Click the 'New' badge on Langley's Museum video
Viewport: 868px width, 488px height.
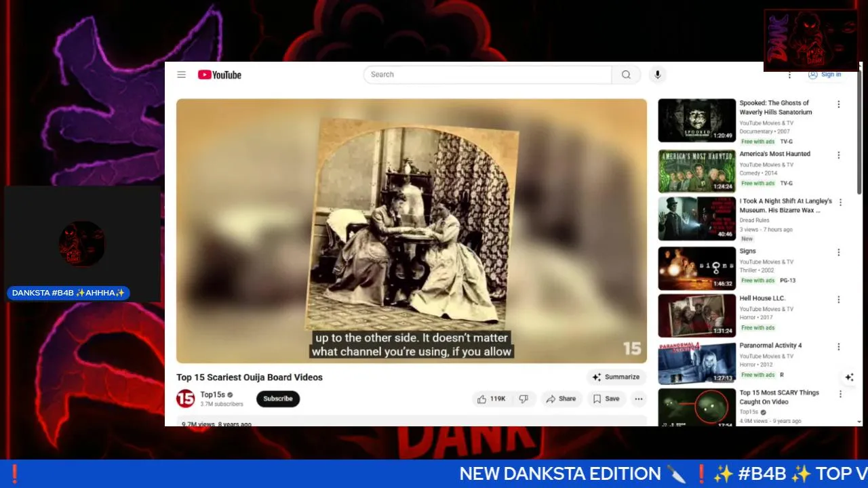click(747, 239)
